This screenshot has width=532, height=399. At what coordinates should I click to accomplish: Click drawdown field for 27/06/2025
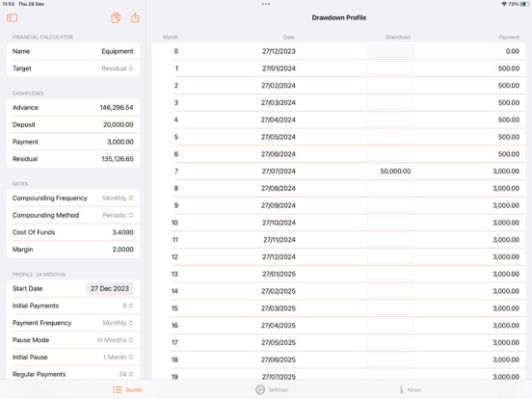pos(389,359)
